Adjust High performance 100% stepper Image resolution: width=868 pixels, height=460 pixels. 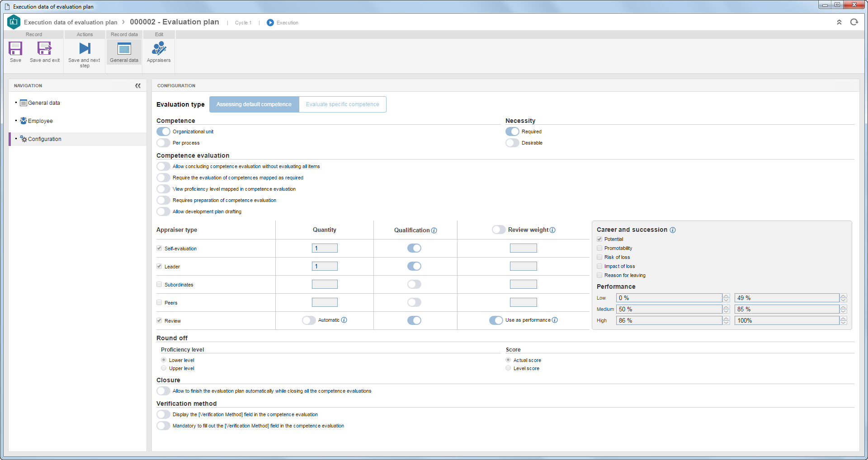click(x=843, y=320)
